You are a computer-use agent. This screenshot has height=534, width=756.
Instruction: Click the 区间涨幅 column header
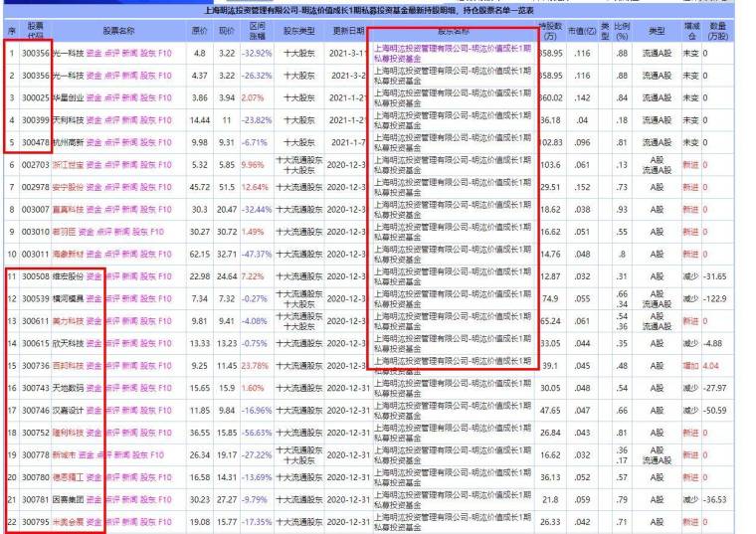(257, 31)
